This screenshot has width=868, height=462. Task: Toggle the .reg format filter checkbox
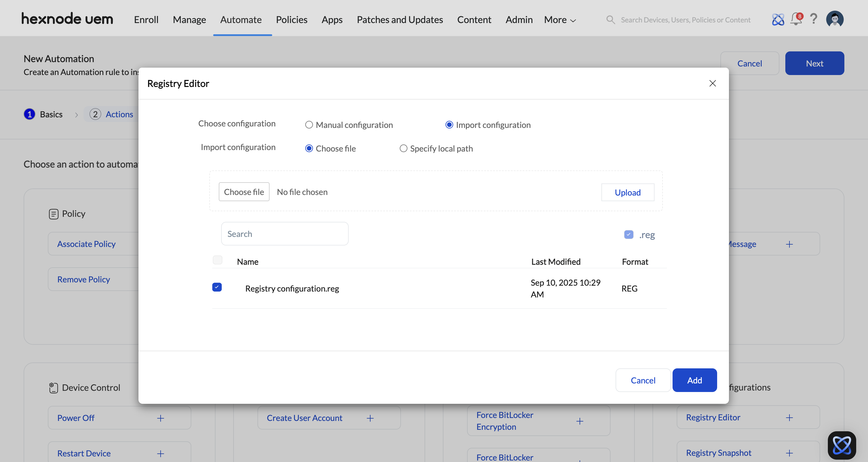(x=629, y=234)
